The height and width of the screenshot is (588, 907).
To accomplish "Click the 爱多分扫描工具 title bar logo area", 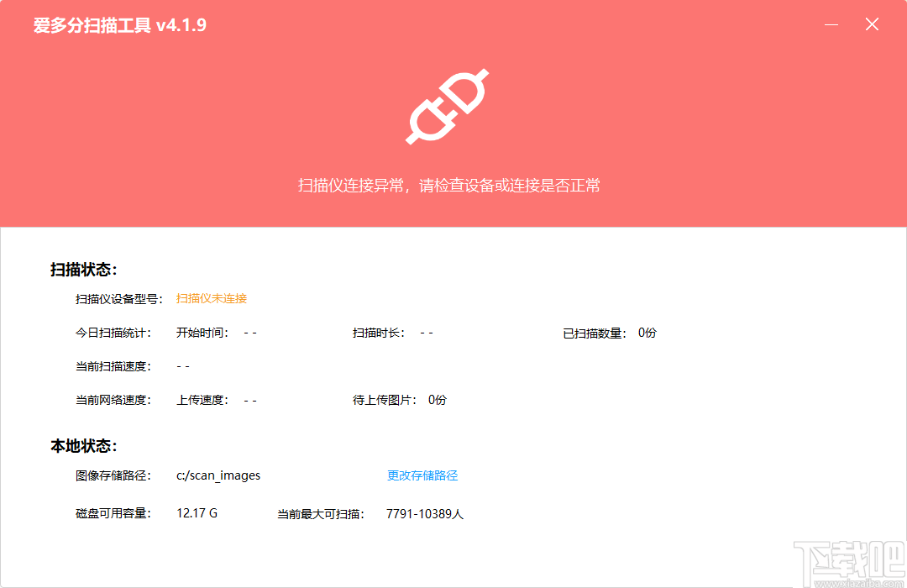I will 118,25.
